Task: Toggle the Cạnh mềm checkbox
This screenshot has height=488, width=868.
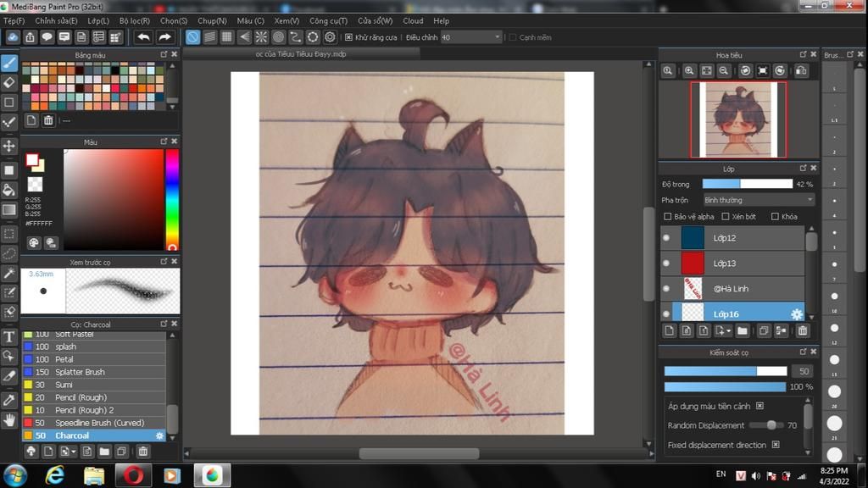Action: click(x=513, y=37)
